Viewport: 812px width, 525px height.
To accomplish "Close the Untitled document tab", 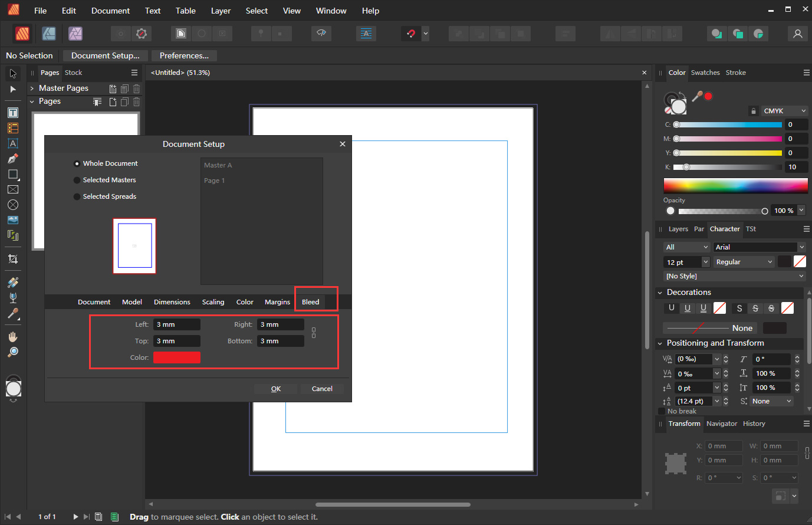I will (644, 73).
